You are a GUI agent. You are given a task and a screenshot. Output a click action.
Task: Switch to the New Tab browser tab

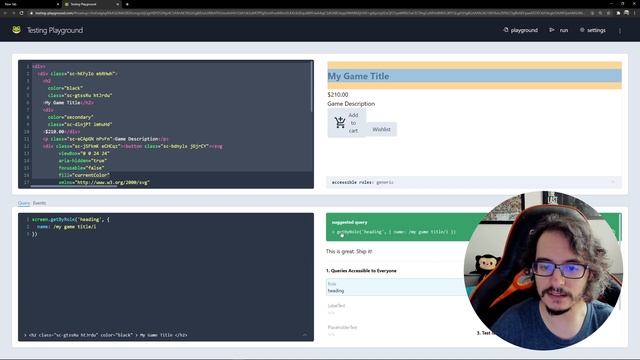(x=11, y=4)
